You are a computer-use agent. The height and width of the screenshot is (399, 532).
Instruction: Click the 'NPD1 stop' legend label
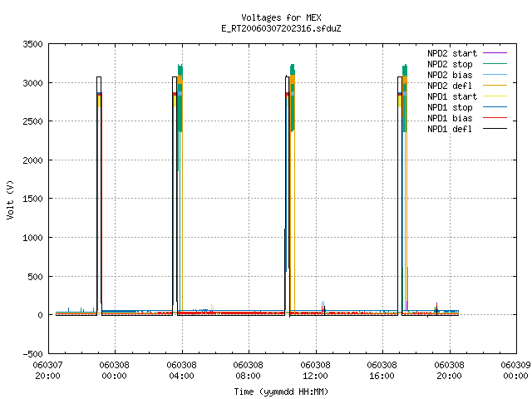tap(450, 107)
